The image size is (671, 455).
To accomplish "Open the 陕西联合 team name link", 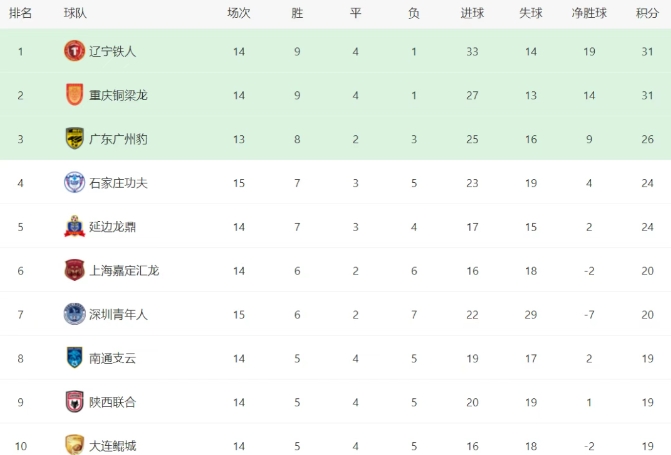I will pyautogui.click(x=112, y=402).
